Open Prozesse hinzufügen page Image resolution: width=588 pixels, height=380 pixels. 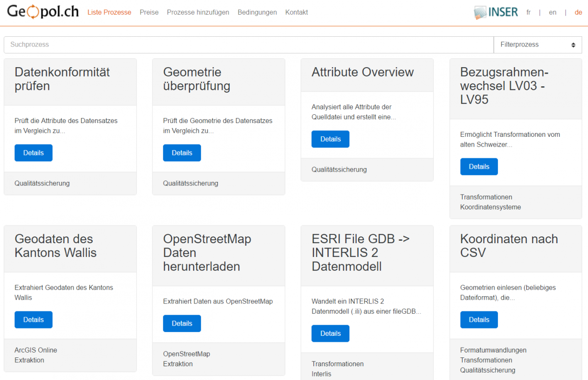pos(198,12)
